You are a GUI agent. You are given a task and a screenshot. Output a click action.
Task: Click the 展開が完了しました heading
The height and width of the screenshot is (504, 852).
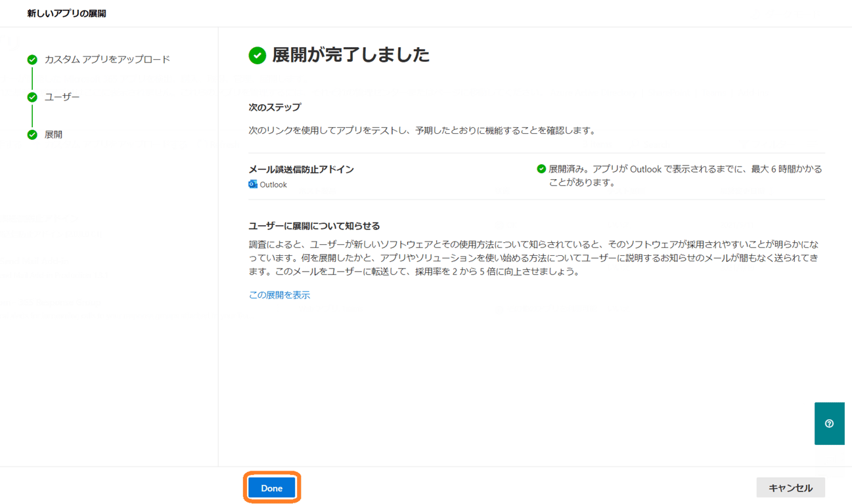[x=351, y=54]
